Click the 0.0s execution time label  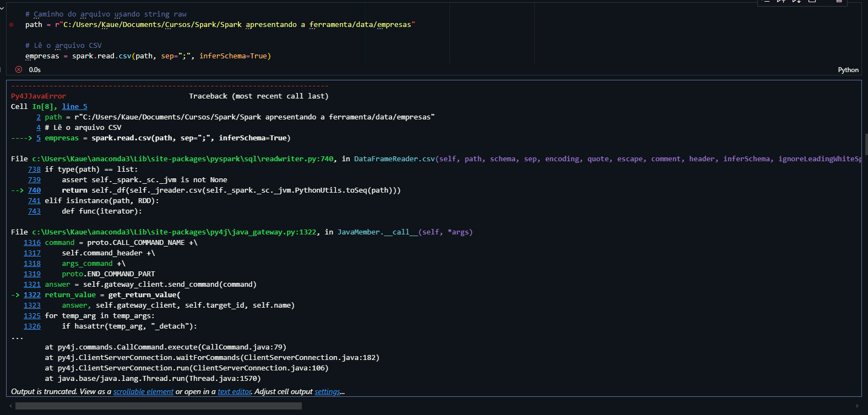tap(35, 70)
